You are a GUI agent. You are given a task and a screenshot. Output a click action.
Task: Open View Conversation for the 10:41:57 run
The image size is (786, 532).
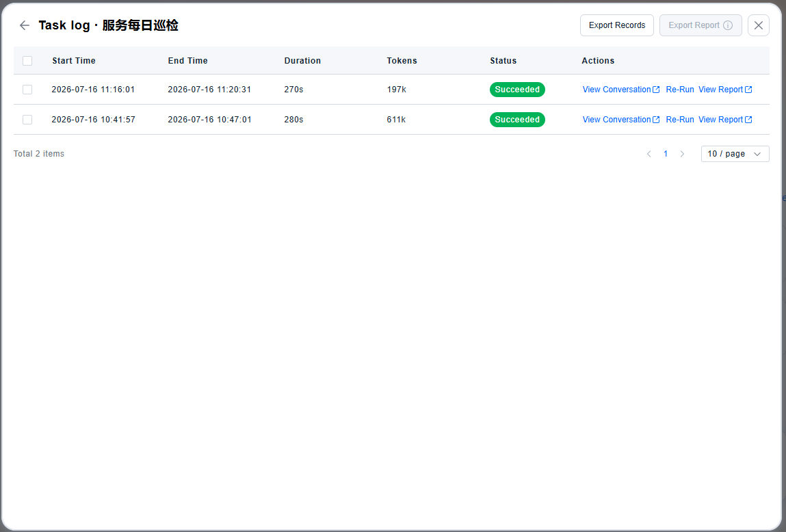pos(620,120)
